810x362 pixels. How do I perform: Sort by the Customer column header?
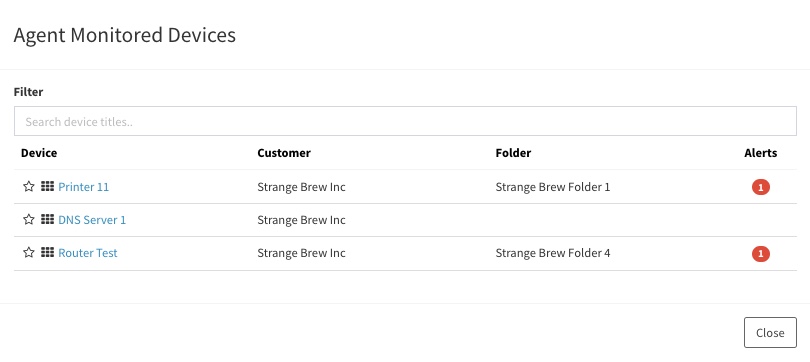[284, 153]
